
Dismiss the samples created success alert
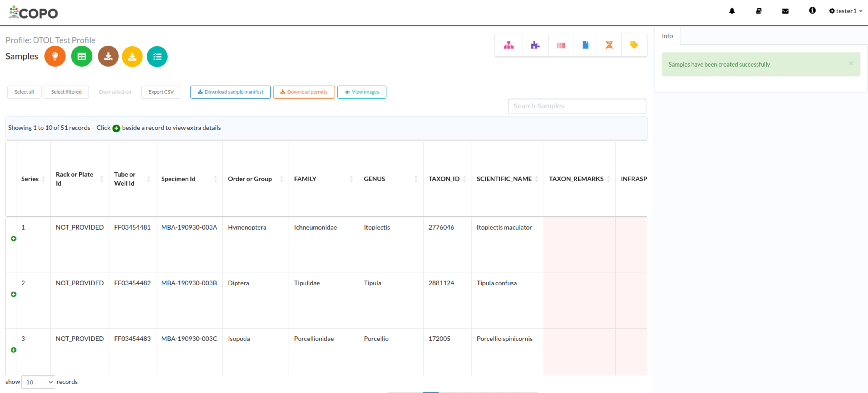[851, 64]
